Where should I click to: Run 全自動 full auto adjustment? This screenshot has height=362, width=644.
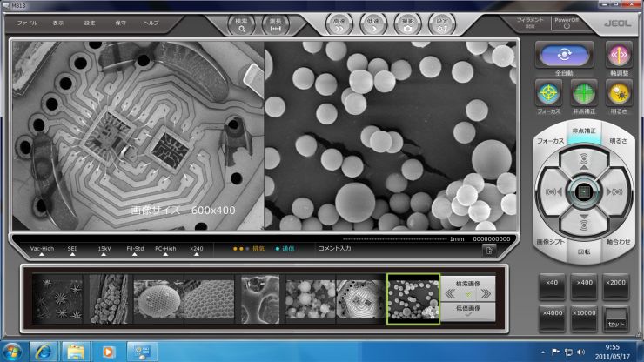coord(564,56)
